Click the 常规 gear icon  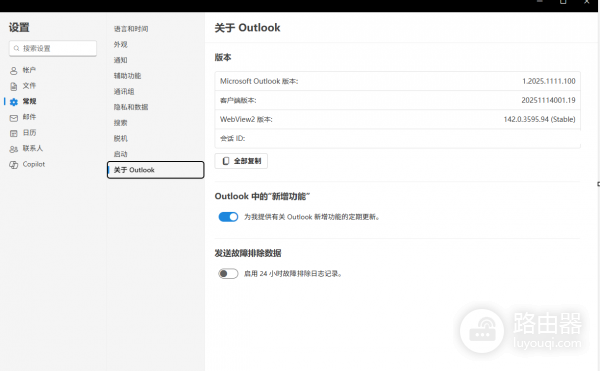(14, 102)
